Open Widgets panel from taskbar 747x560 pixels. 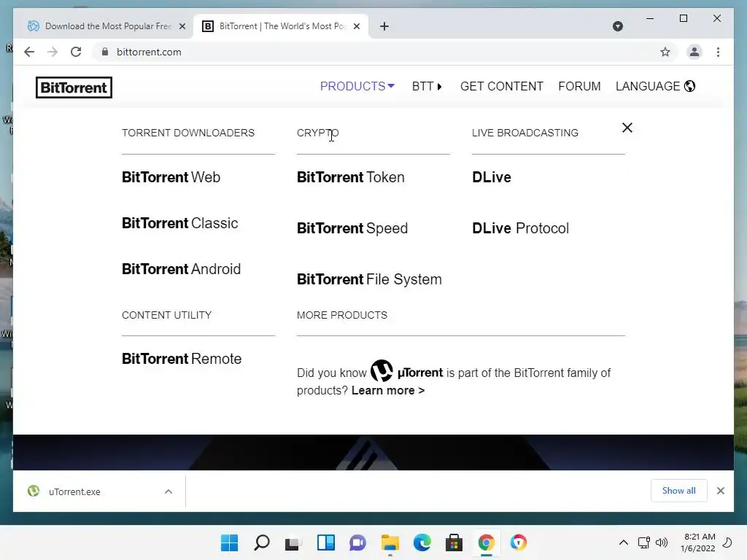pyautogui.click(x=326, y=542)
